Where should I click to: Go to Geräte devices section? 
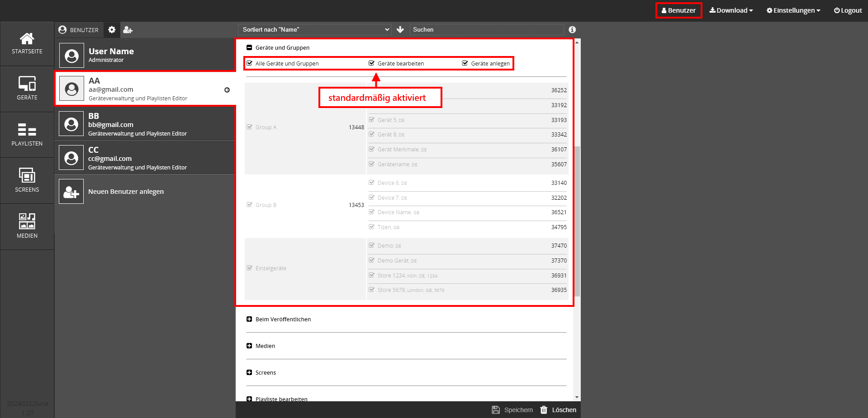[x=27, y=89]
